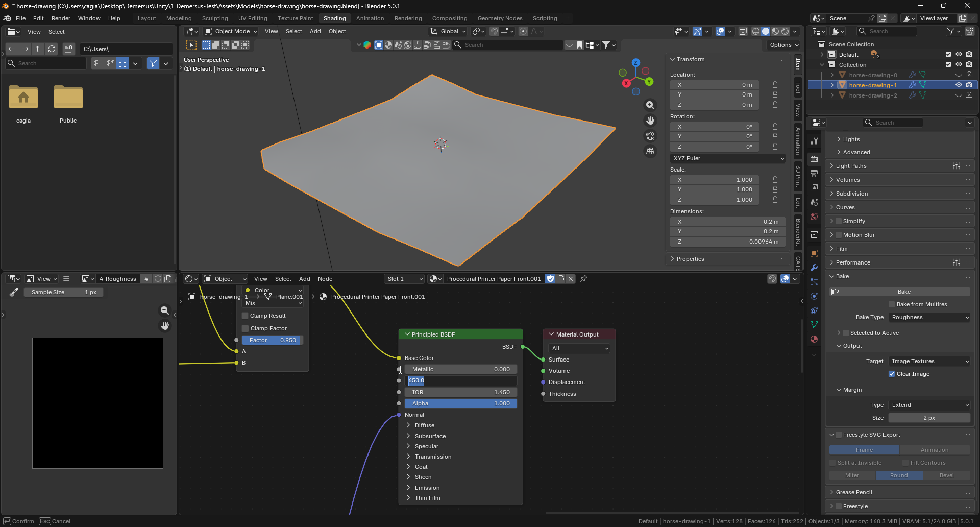The width and height of the screenshot is (980, 527).
Task: Open the Target Image Textures dropdown
Action: coord(929,361)
